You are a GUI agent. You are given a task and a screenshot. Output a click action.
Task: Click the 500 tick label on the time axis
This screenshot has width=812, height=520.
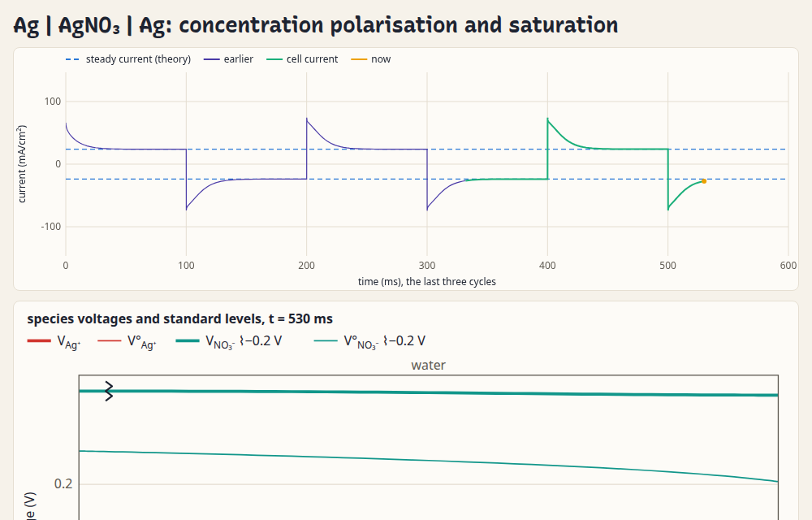click(x=668, y=266)
